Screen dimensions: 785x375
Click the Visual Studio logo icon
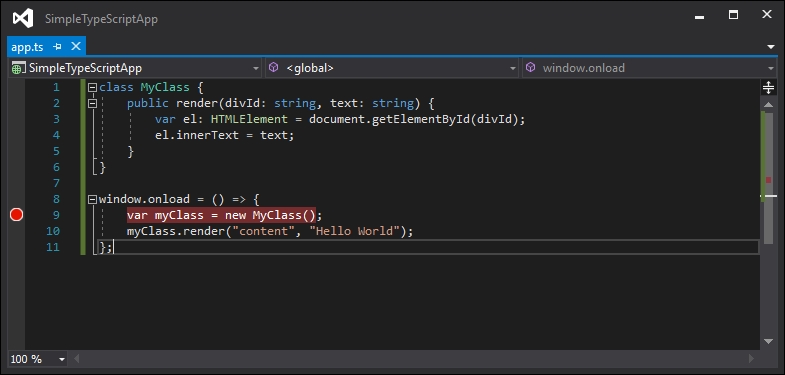point(23,19)
